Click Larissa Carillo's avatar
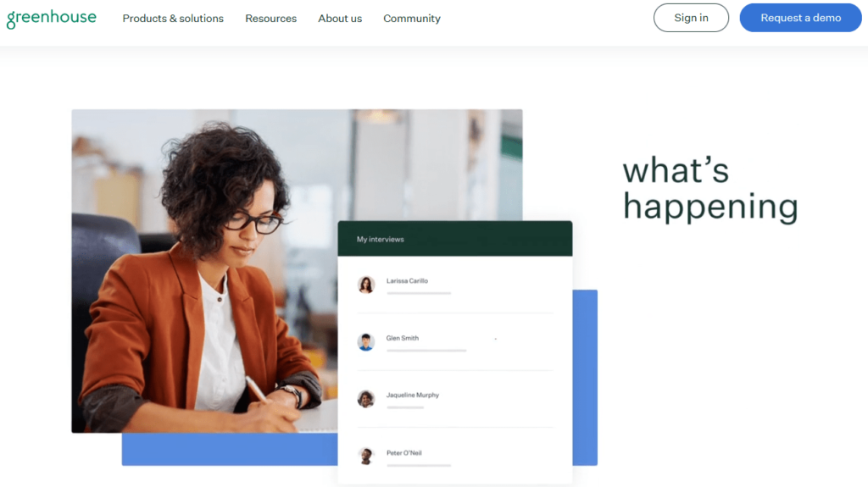868x487 pixels. pos(366,285)
